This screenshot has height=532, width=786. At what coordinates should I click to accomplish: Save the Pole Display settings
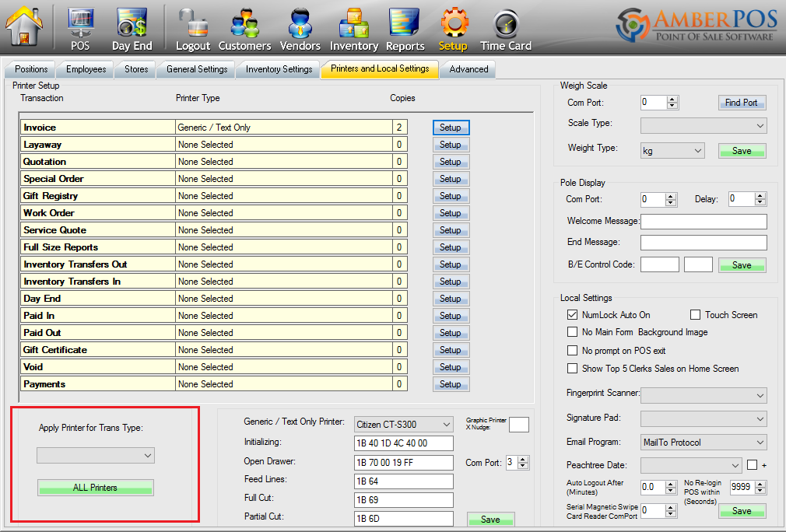pos(742,265)
